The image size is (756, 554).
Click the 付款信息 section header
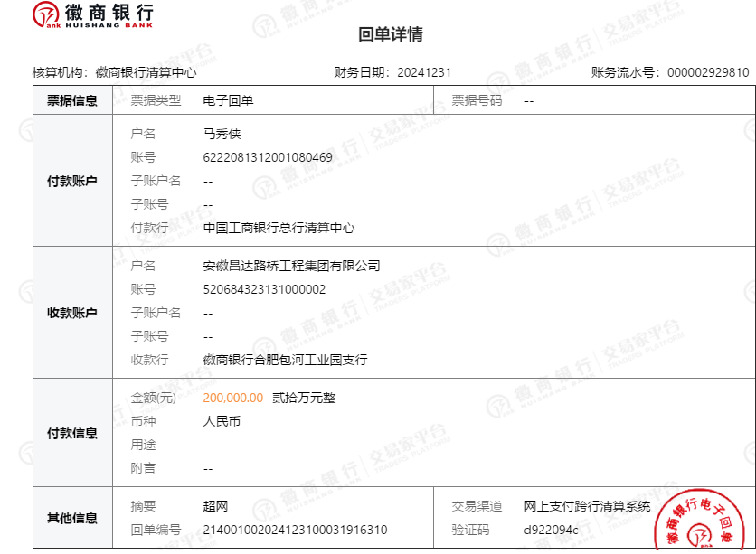click(x=72, y=433)
